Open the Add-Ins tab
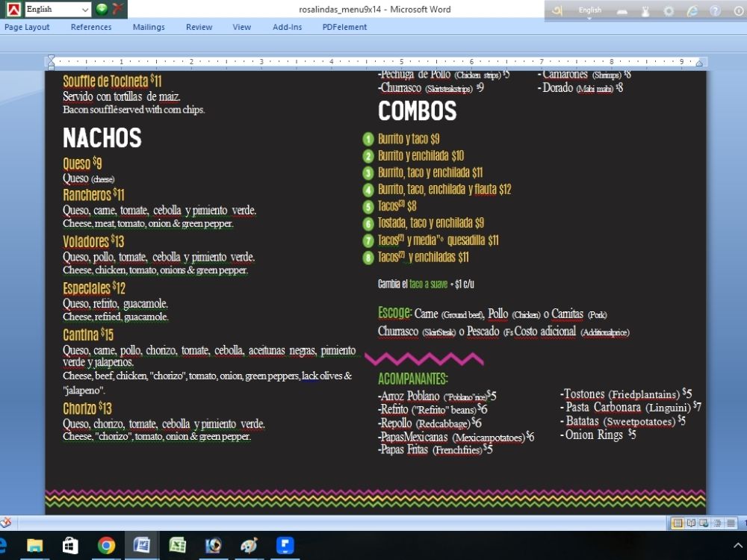The height and width of the screenshot is (560, 747). click(288, 27)
